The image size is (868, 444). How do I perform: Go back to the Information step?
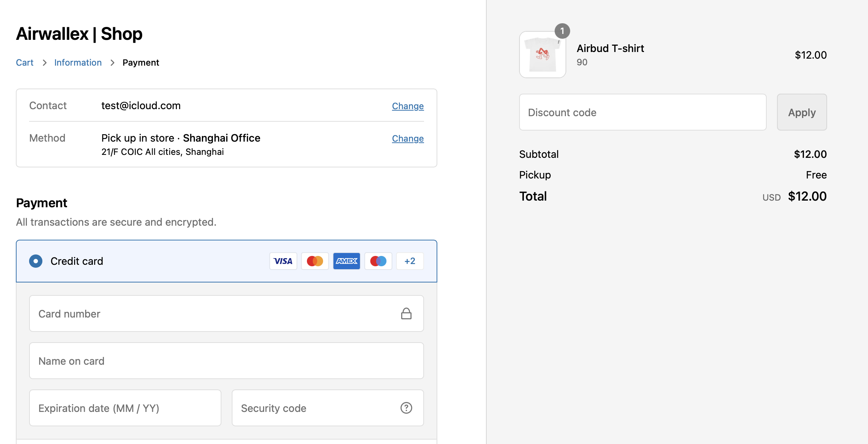(x=78, y=62)
